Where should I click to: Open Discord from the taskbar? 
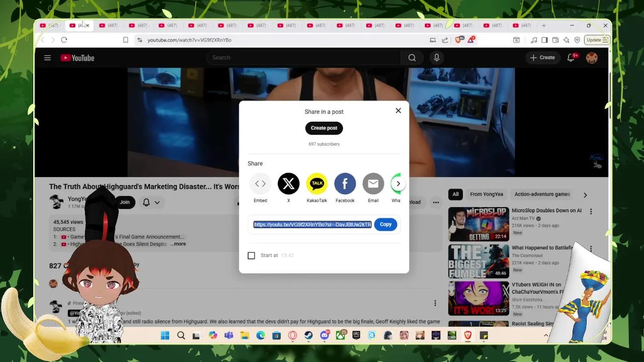[325, 335]
